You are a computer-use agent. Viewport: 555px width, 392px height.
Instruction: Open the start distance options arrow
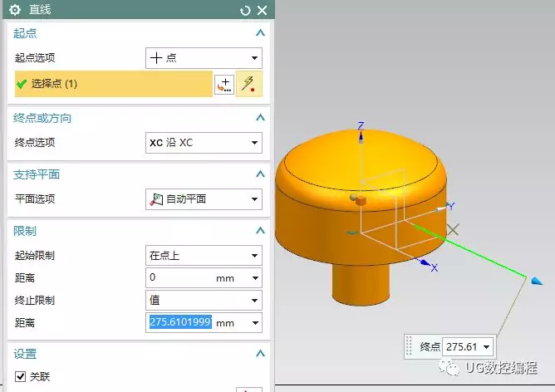[255, 278]
